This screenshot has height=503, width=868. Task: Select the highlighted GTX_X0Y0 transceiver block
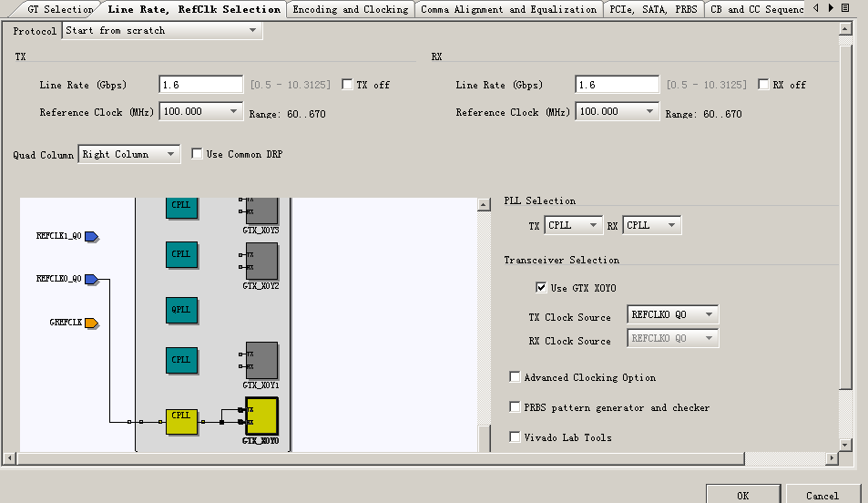(x=261, y=416)
